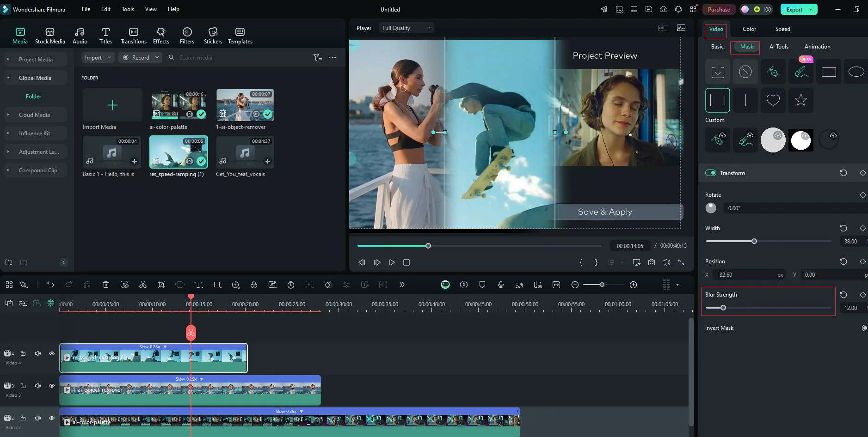Expand the Project Media tree item
This screenshot has height=437, width=868.
point(8,60)
